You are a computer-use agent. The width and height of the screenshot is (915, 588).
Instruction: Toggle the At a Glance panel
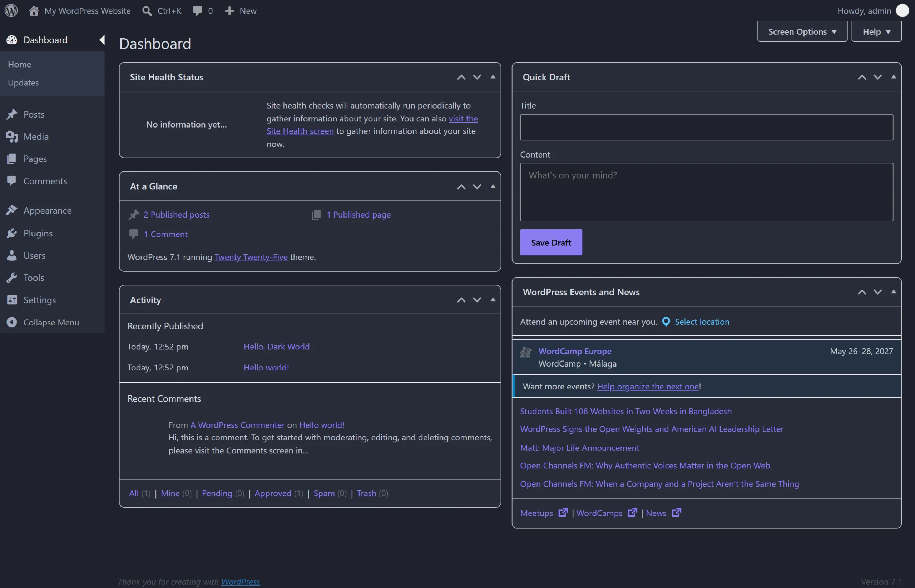[493, 186]
